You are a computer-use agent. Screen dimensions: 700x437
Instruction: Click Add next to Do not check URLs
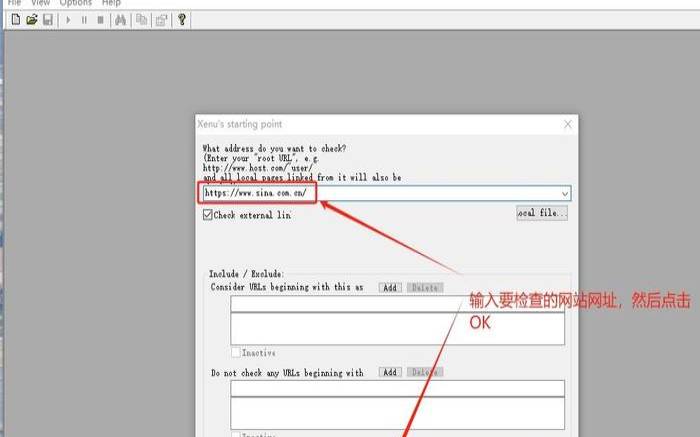coord(390,372)
